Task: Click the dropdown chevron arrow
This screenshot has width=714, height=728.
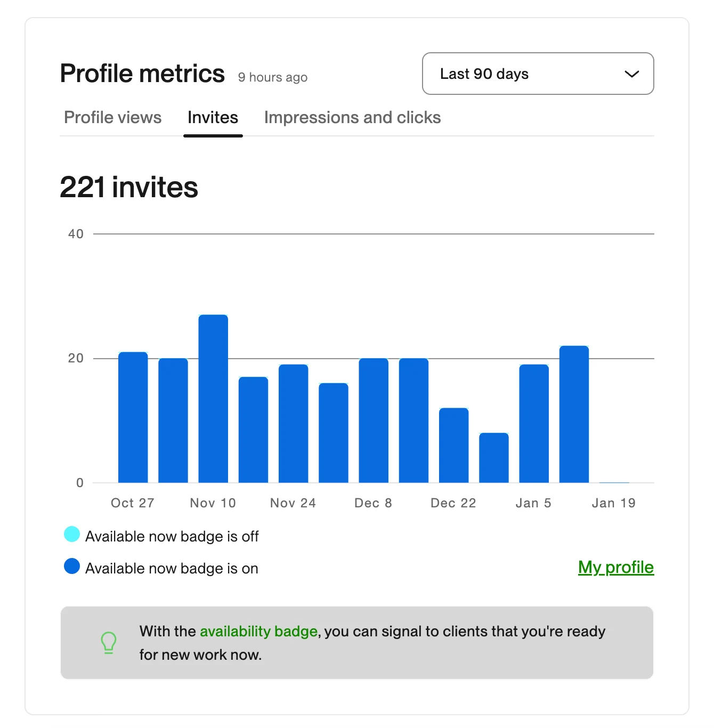Action: (631, 74)
